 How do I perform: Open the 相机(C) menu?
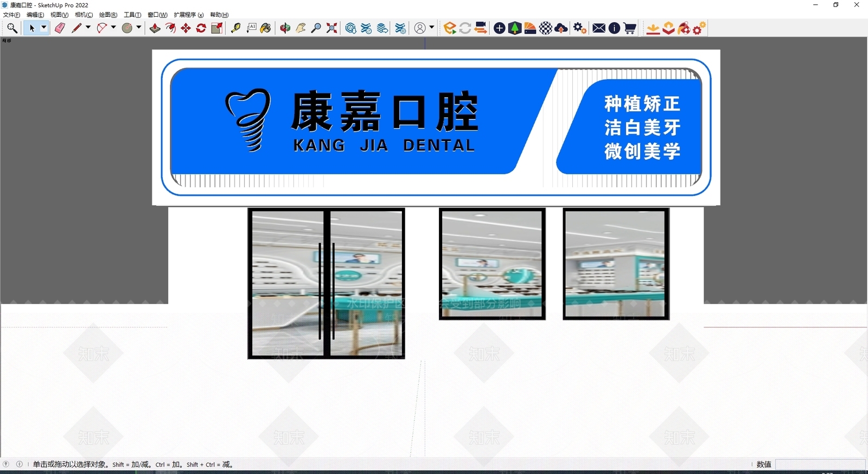84,15
